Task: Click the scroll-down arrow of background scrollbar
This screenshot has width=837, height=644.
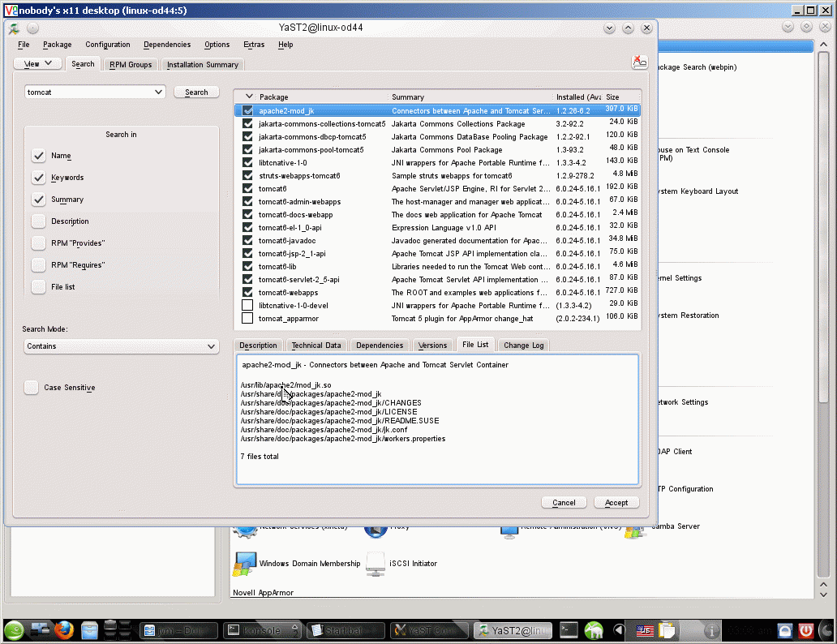Action: point(824,595)
